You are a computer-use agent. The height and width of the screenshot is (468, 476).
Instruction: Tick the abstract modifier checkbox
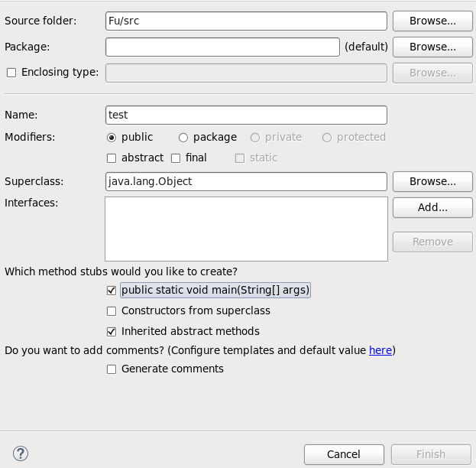coord(112,158)
